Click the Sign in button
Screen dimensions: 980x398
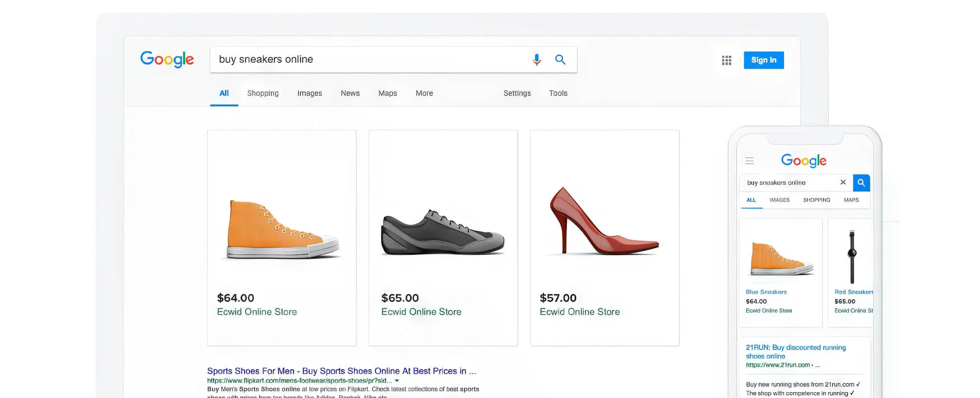(x=763, y=60)
